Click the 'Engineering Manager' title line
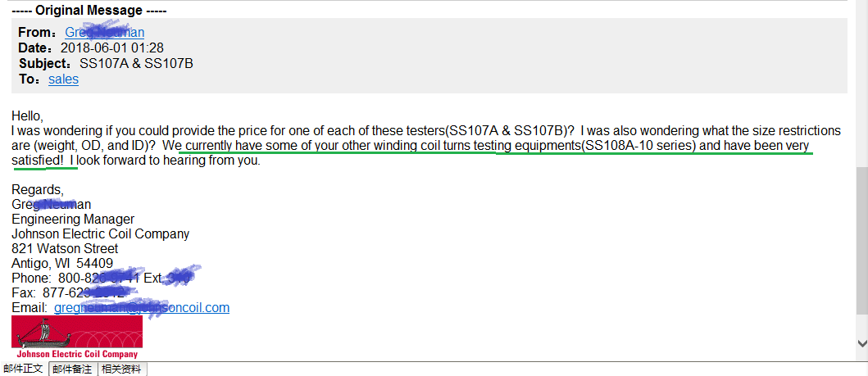 (x=73, y=219)
